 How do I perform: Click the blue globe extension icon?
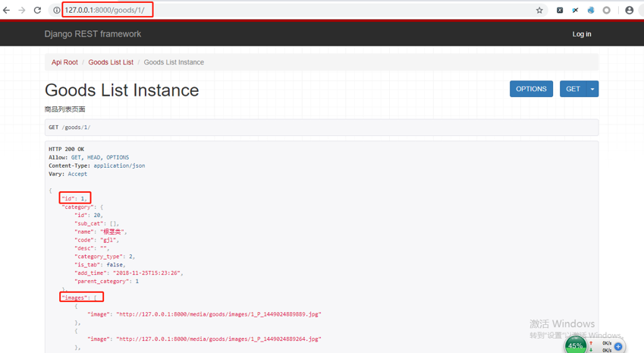point(591,11)
